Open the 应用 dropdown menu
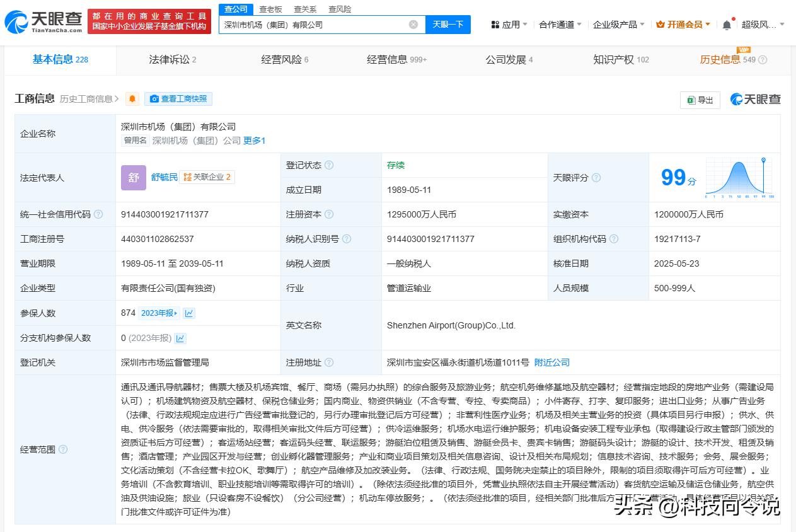This screenshot has height=532, width=796. coord(510,25)
